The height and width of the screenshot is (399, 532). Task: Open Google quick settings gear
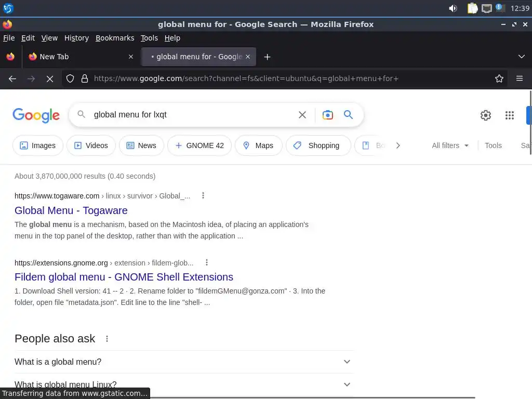(x=486, y=115)
